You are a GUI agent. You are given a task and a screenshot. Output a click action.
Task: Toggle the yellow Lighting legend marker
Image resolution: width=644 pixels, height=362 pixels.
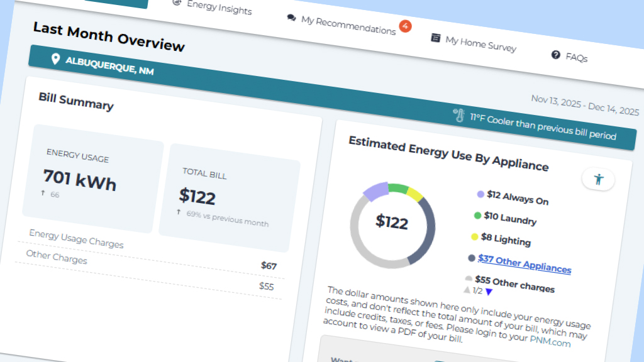[x=474, y=236]
